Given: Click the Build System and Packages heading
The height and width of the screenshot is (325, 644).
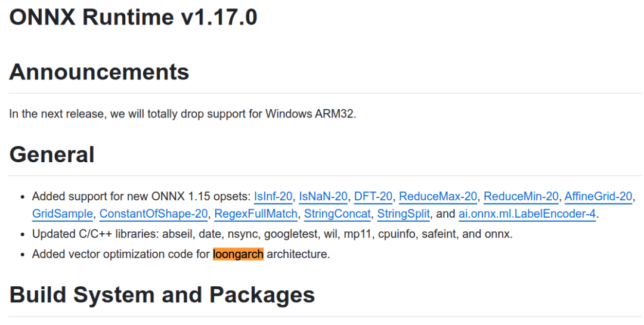Looking at the screenshot, I should coord(162,295).
